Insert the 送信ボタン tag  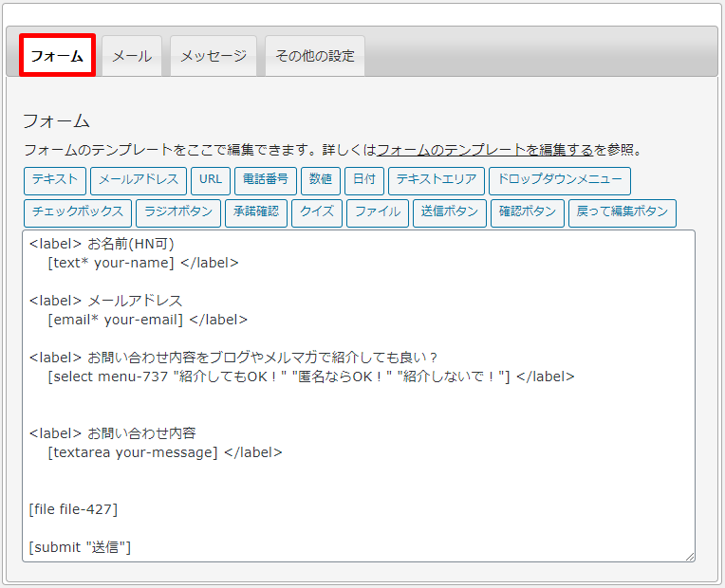449,212
